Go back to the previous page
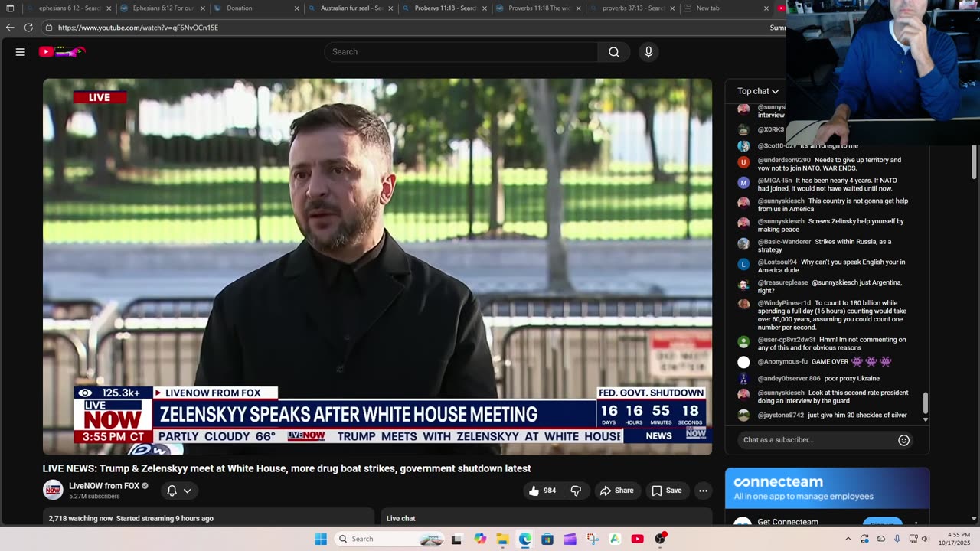Screen dimensions: 980x551 10,28
